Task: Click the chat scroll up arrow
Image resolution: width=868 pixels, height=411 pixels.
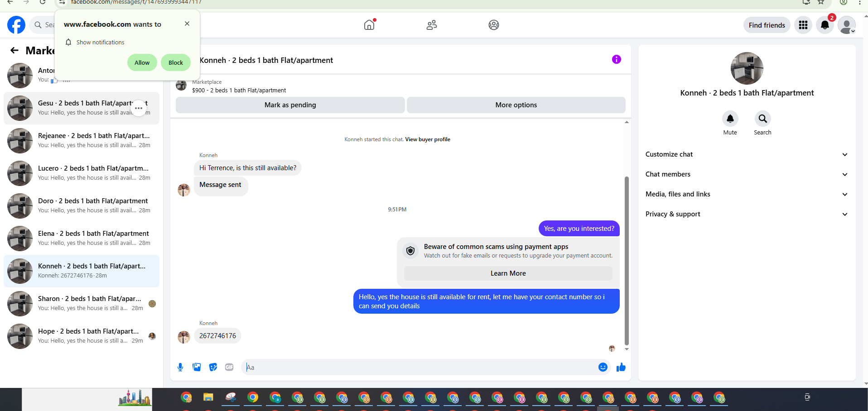Action: [627, 122]
